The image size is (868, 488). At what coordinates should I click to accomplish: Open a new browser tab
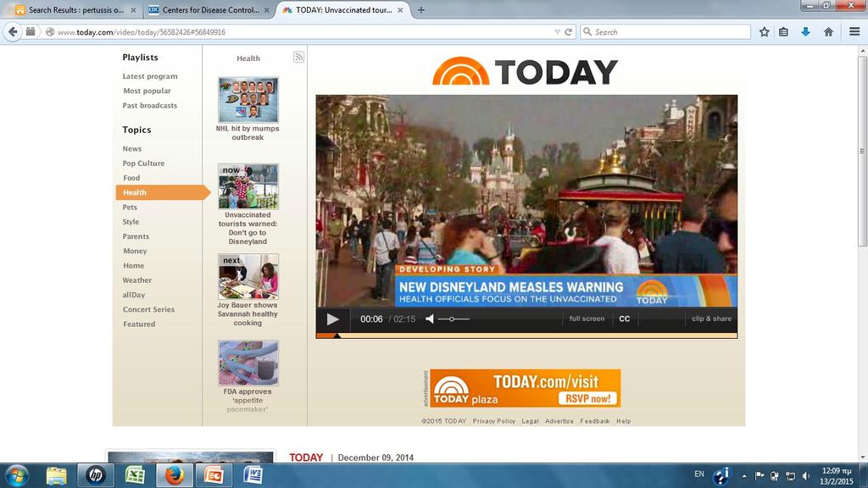click(x=421, y=10)
